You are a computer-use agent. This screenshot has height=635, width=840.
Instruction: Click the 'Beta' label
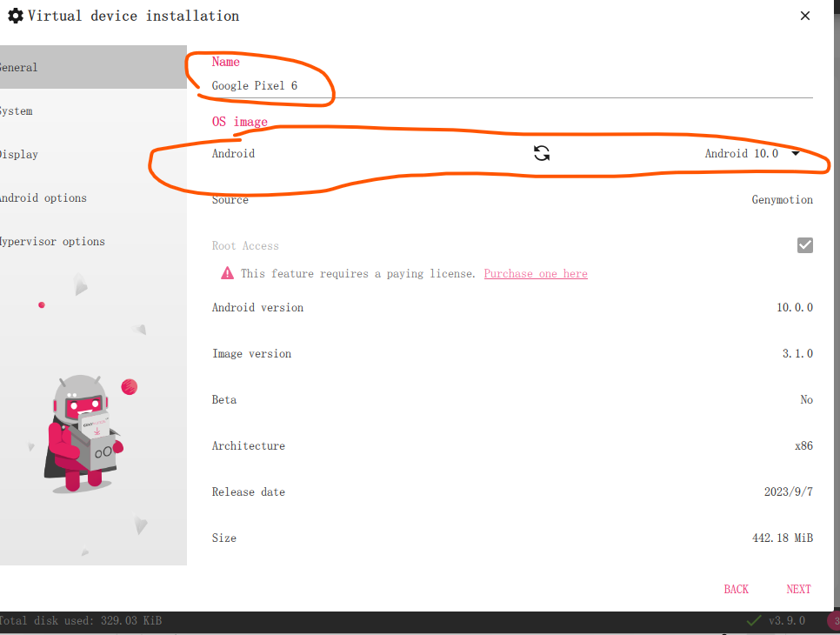[x=224, y=400]
